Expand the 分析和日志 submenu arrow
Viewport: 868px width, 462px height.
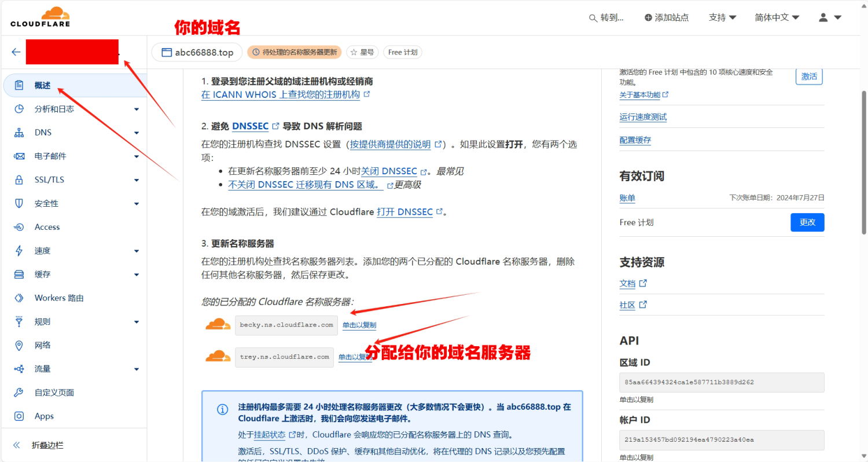click(137, 109)
